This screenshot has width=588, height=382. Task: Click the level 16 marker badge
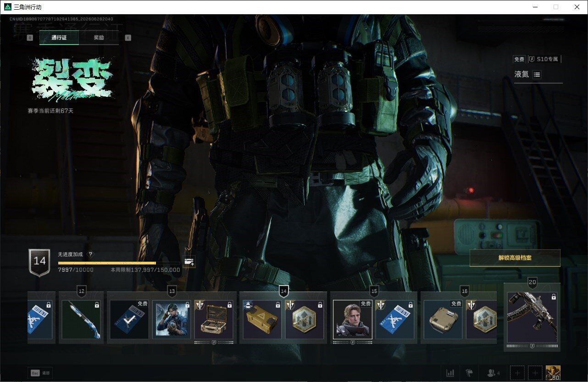point(465,291)
